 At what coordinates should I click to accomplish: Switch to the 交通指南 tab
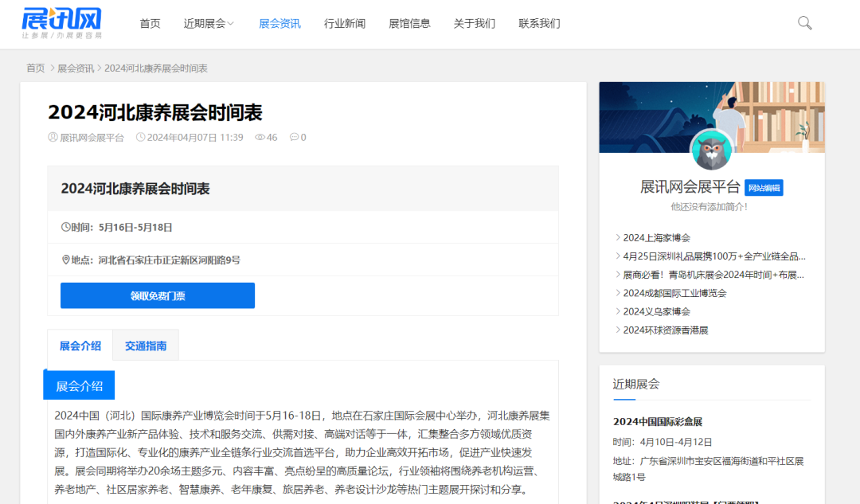pos(146,346)
